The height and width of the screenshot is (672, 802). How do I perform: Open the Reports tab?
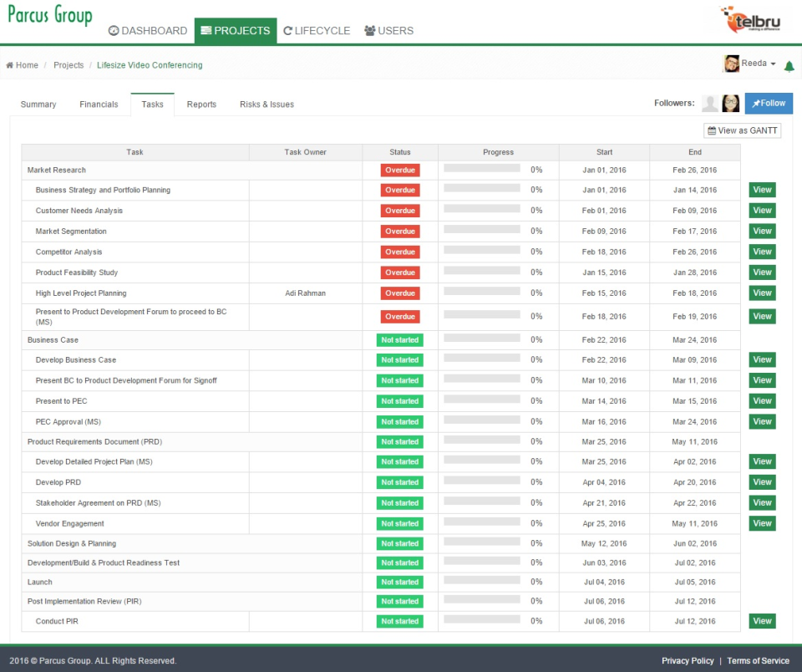(x=201, y=104)
